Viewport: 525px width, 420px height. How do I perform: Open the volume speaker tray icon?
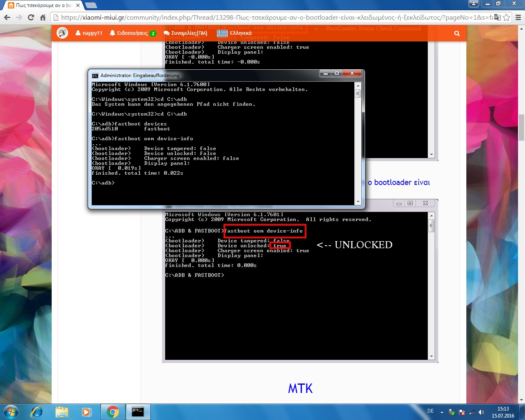pyautogui.click(x=481, y=412)
